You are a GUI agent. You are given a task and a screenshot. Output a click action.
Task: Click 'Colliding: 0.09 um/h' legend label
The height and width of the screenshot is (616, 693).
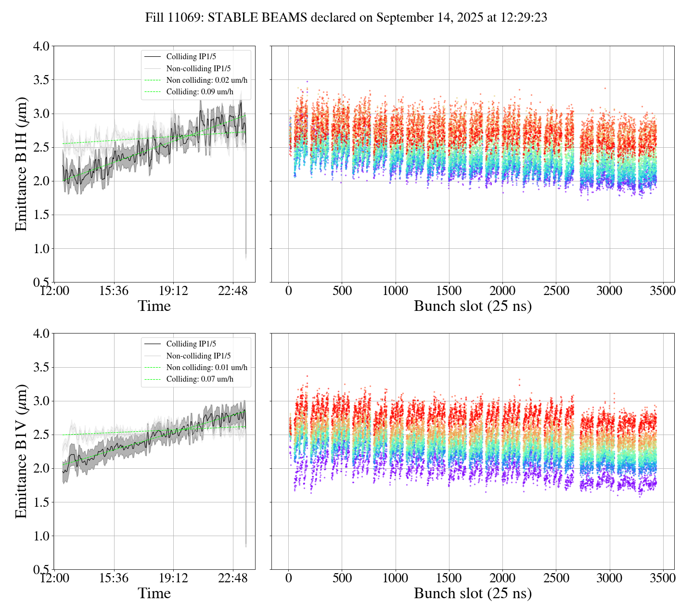point(200,91)
